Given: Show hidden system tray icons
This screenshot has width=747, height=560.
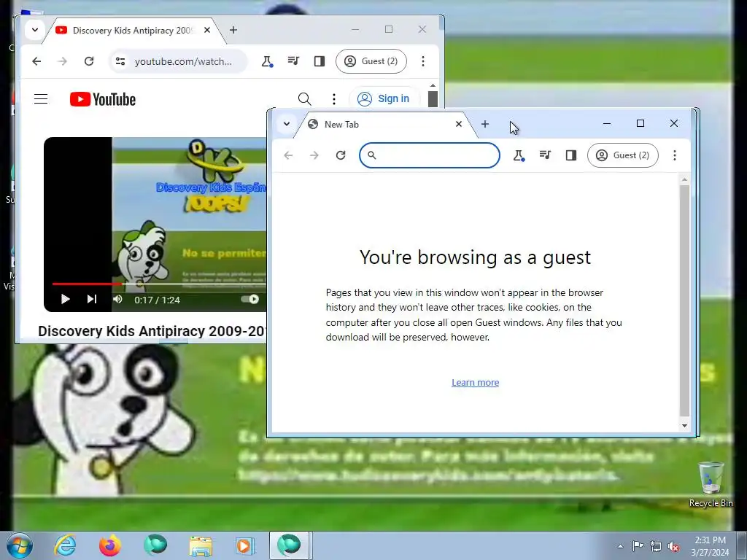Looking at the screenshot, I should pyautogui.click(x=620, y=546).
